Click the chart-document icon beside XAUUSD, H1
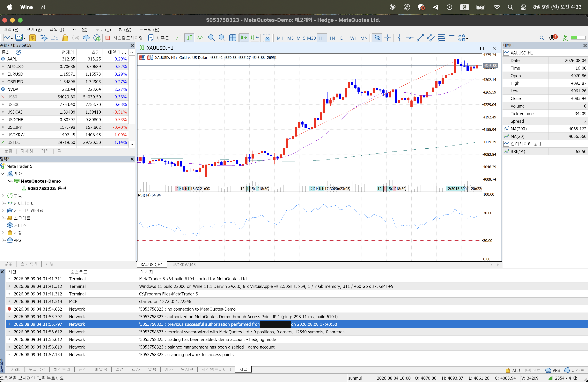 tap(150, 58)
